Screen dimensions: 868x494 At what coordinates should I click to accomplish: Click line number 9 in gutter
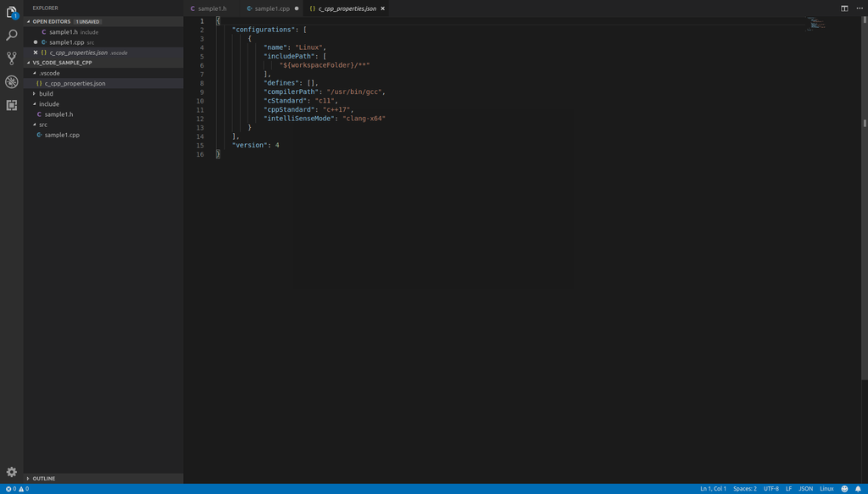tap(202, 92)
